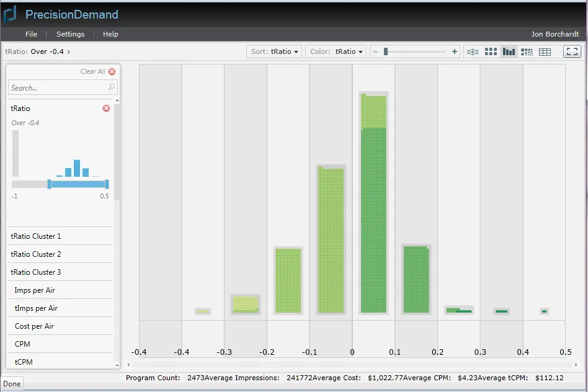
Task: Click the tallest blue bar in tRatio mini histogram
Action: 77,168
